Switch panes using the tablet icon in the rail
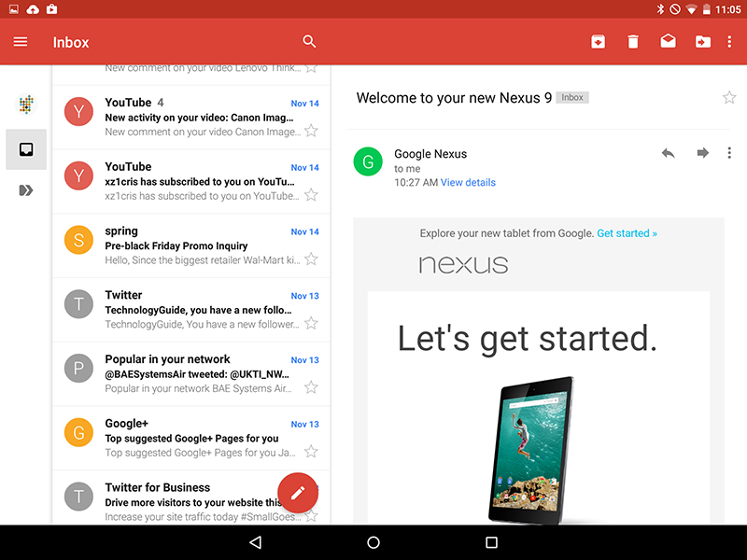Viewport: 747px width, 560px height. [x=25, y=148]
